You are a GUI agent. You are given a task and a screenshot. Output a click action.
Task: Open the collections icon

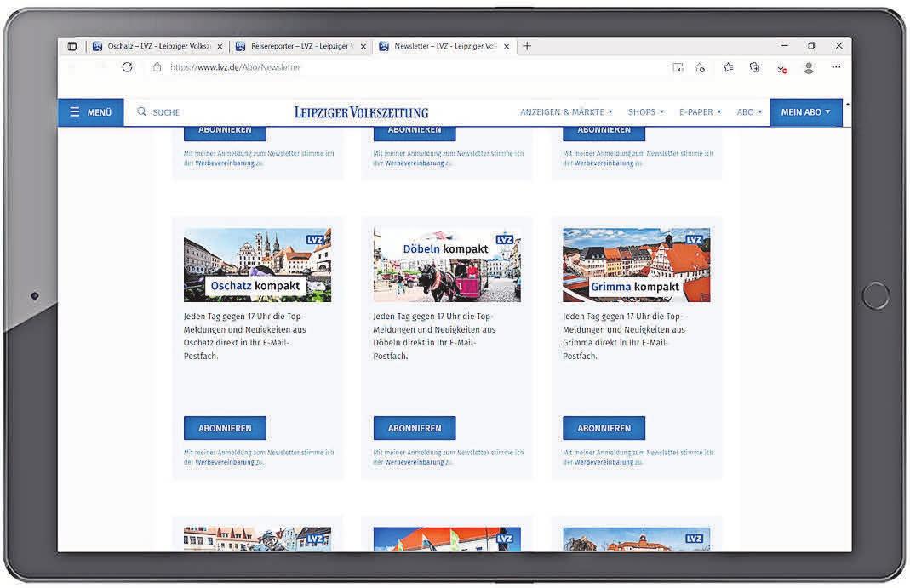[754, 68]
